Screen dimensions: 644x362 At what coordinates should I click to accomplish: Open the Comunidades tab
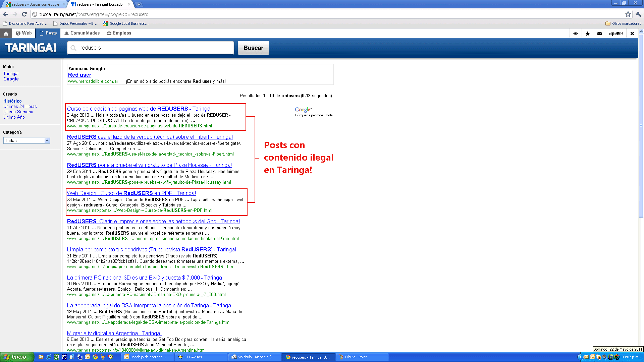pyautogui.click(x=82, y=33)
